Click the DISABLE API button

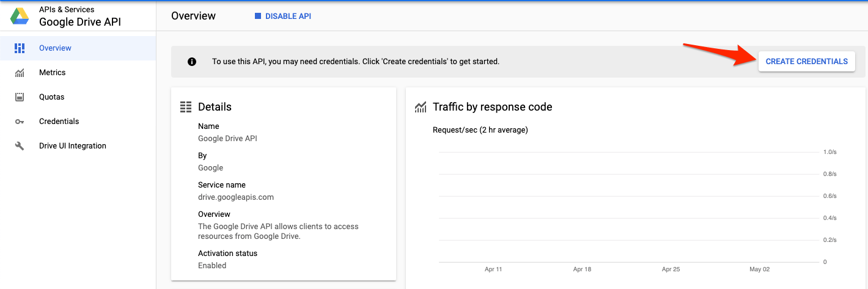click(283, 16)
